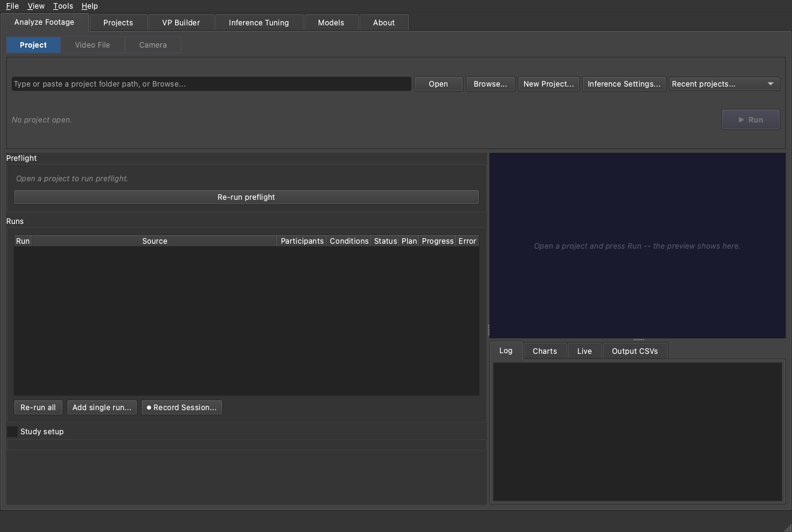Click the Record Session... button
Image resolution: width=792 pixels, height=532 pixels.
[182, 407]
